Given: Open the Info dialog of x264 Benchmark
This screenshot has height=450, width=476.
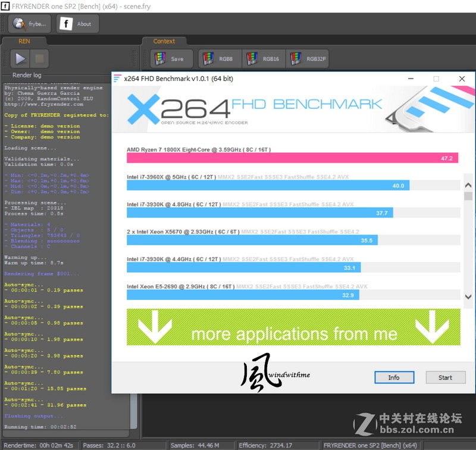Looking at the screenshot, I should coord(394,377).
